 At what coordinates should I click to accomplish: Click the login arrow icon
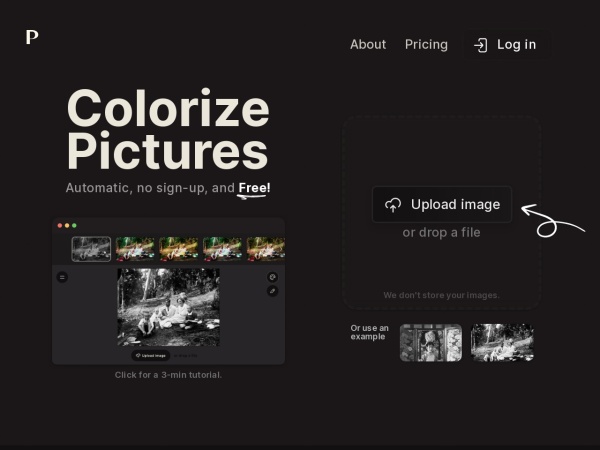click(x=481, y=45)
